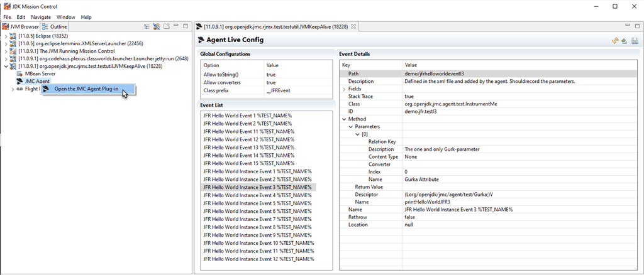Image resolution: width=644 pixels, height=275 pixels.
Task: Click the Flight Recorder tape icon
Action: (19, 89)
